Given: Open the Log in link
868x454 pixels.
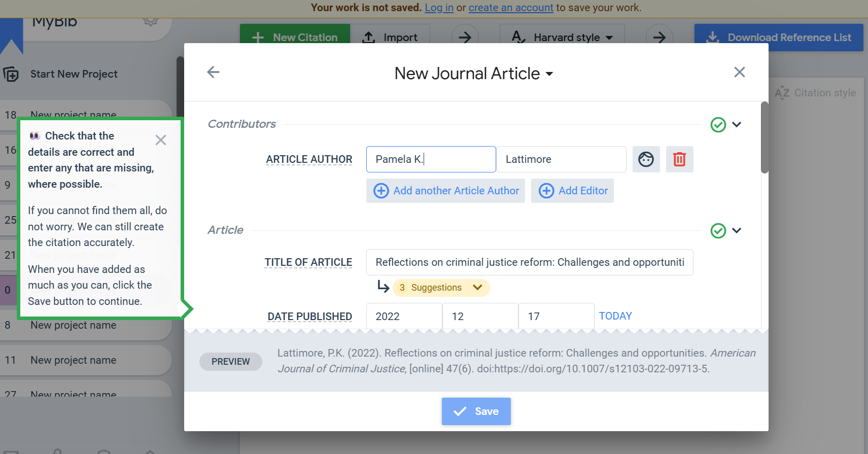Looking at the screenshot, I should [439, 8].
